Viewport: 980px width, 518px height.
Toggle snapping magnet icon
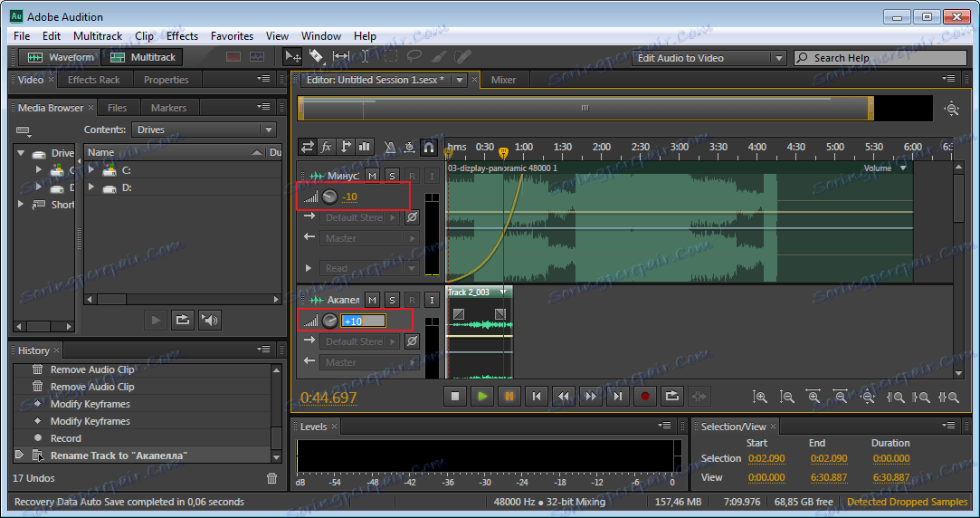coord(429,147)
